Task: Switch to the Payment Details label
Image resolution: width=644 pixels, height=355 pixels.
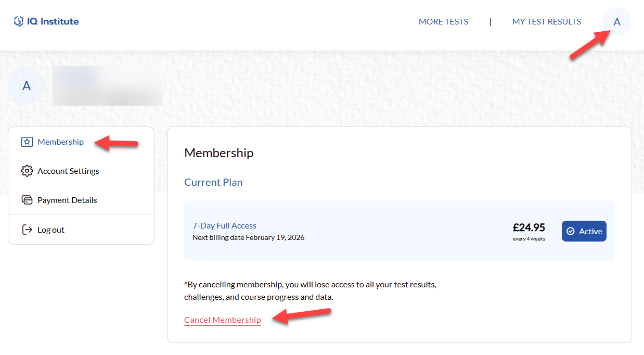Action: [x=67, y=200]
